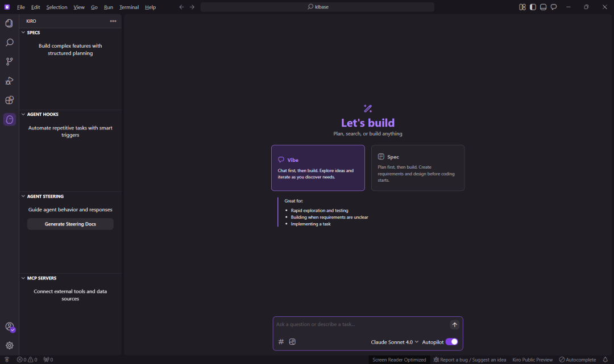The height and width of the screenshot is (364, 614).
Task: Select the Vibe mode card
Action: click(x=318, y=168)
